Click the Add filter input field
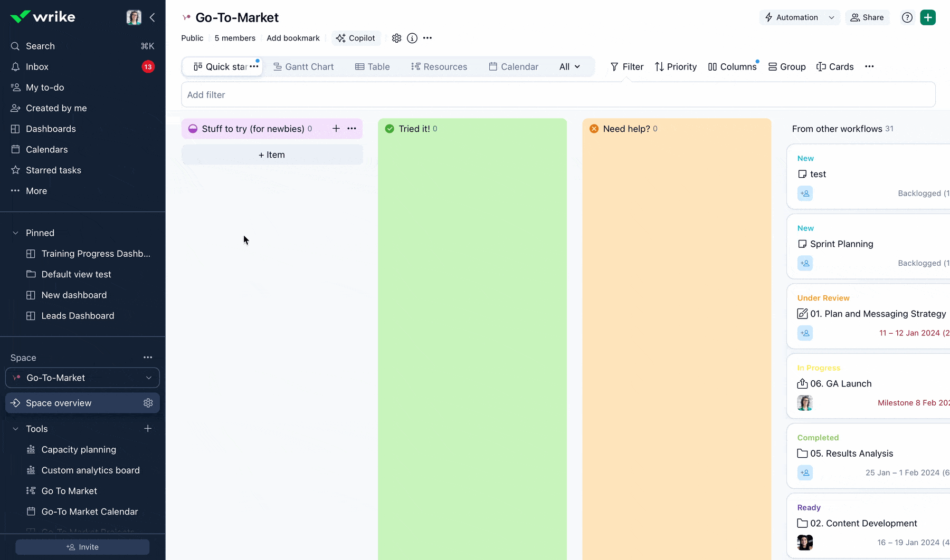The width and height of the screenshot is (950, 560). click(x=369, y=95)
